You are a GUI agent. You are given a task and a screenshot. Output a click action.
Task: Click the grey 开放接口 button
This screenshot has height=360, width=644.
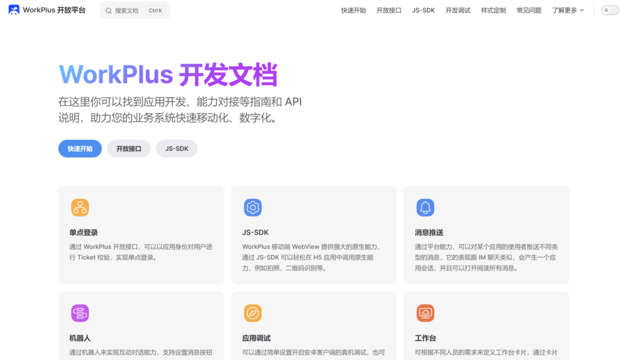coord(128,149)
